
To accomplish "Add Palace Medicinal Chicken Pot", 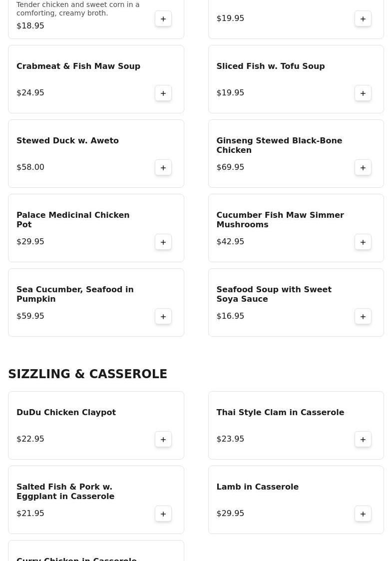I will coord(163,242).
